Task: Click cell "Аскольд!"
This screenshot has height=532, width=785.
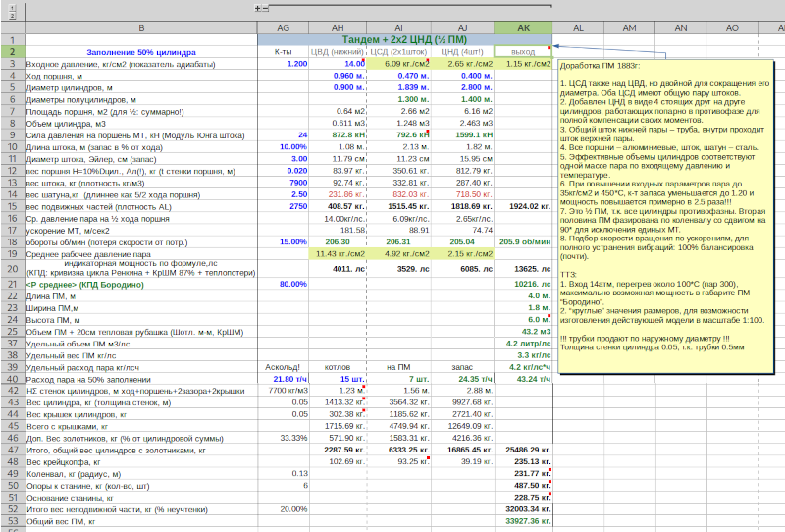Action: coord(283,367)
